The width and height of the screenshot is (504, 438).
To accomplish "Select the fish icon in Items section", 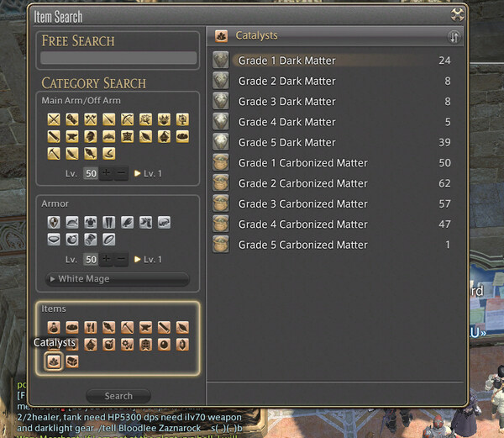I will (x=109, y=327).
